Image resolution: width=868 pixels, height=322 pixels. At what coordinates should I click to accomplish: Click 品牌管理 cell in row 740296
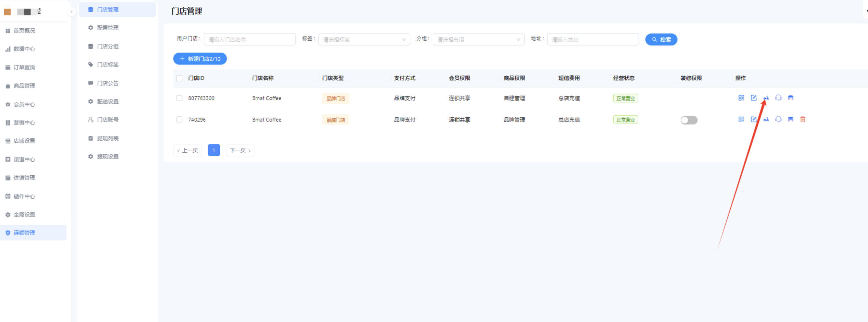514,119
